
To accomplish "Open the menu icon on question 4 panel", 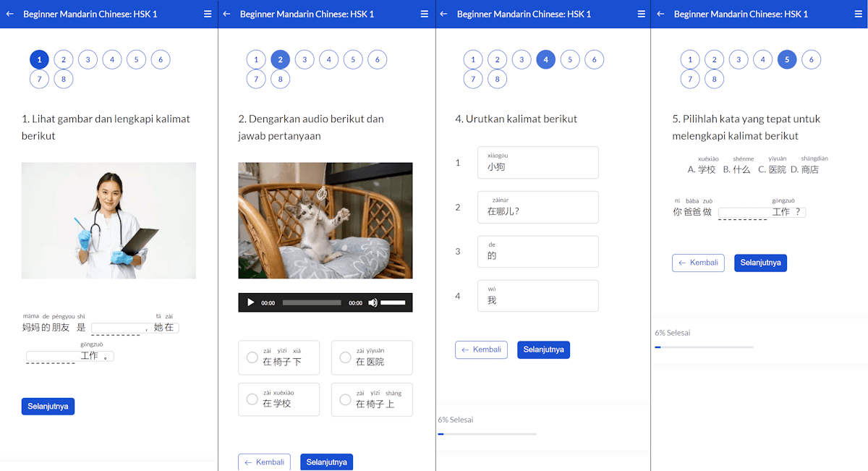I will click(x=640, y=14).
